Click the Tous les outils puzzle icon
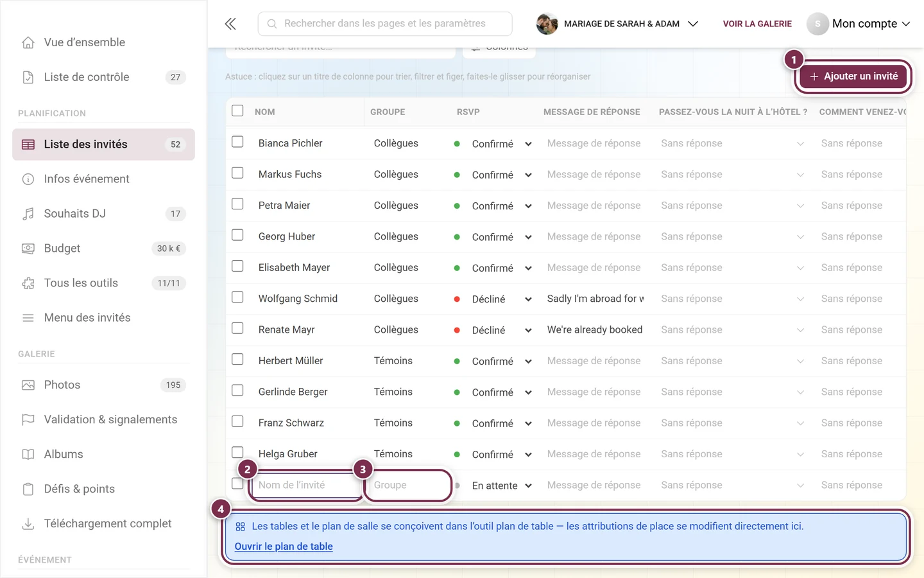This screenshot has width=924, height=578. [x=28, y=283]
